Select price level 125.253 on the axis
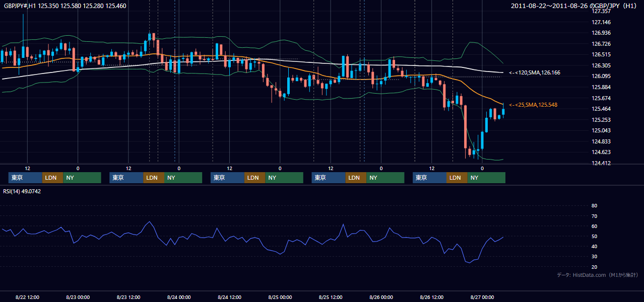 pyautogui.click(x=601, y=120)
